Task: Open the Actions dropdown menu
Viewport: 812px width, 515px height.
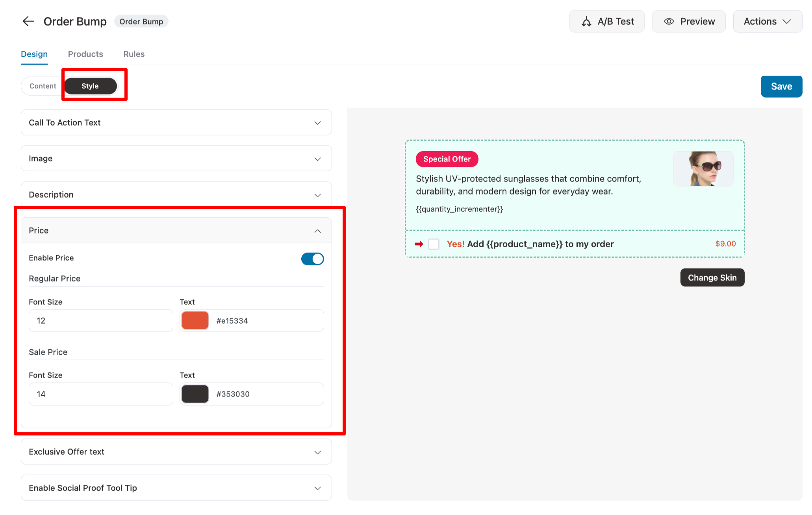Action: coord(767,21)
